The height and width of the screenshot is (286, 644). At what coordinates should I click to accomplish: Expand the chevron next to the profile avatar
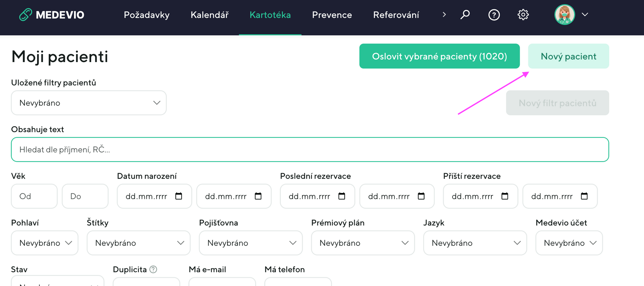pos(585,14)
